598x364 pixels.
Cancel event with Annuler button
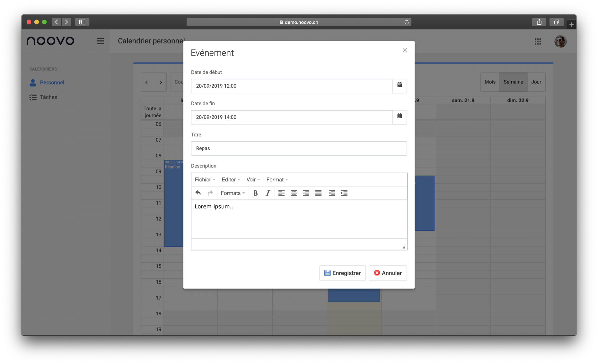tap(388, 273)
